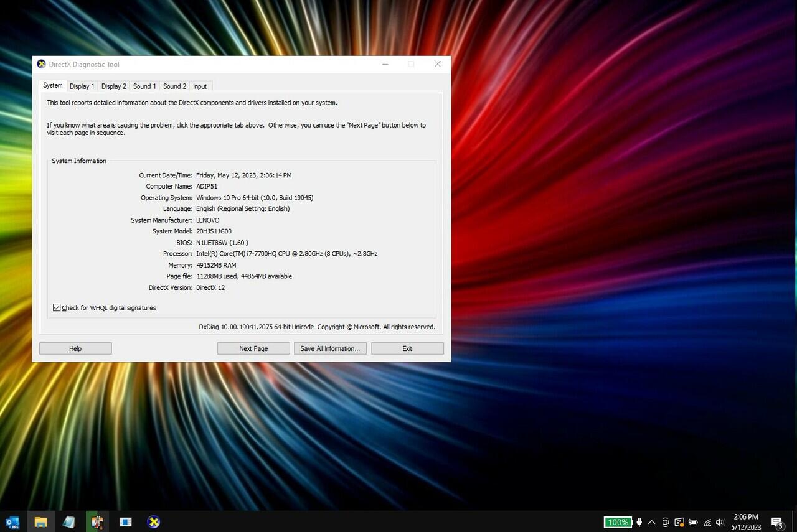Click the Language value English (Regional Setting)
The width and height of the screenshot is (797, 532).
tap(243, 208)
